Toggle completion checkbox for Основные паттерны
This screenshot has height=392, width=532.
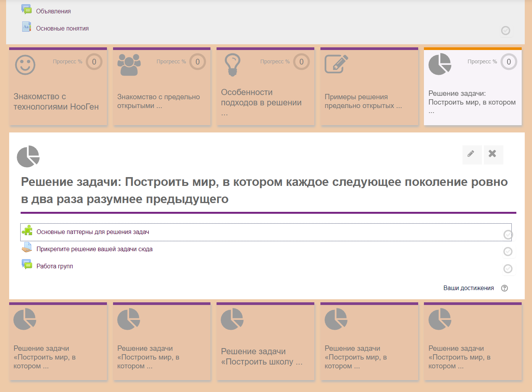click(508, 235)
